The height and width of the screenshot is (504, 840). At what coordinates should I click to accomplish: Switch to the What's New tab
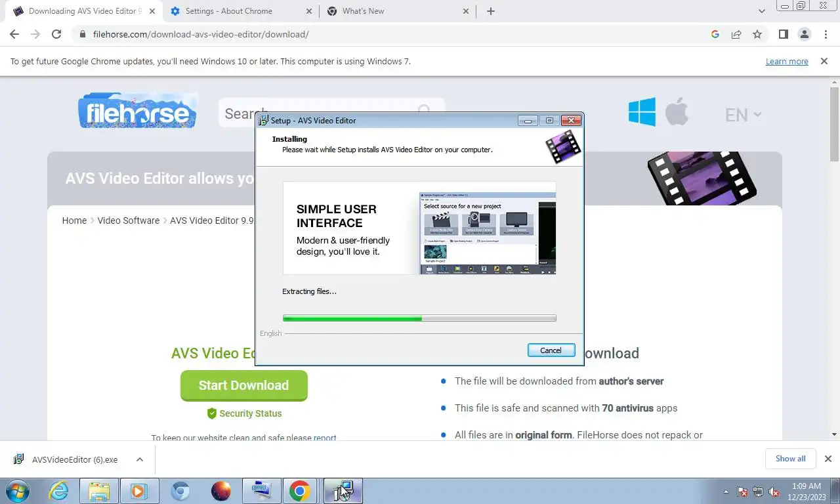click(398, 11)
